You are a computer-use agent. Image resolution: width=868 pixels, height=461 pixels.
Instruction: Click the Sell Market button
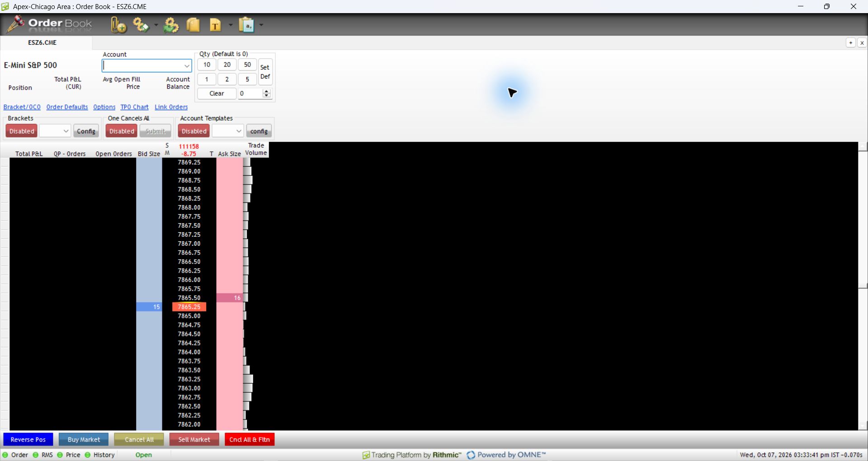point(194,439)
